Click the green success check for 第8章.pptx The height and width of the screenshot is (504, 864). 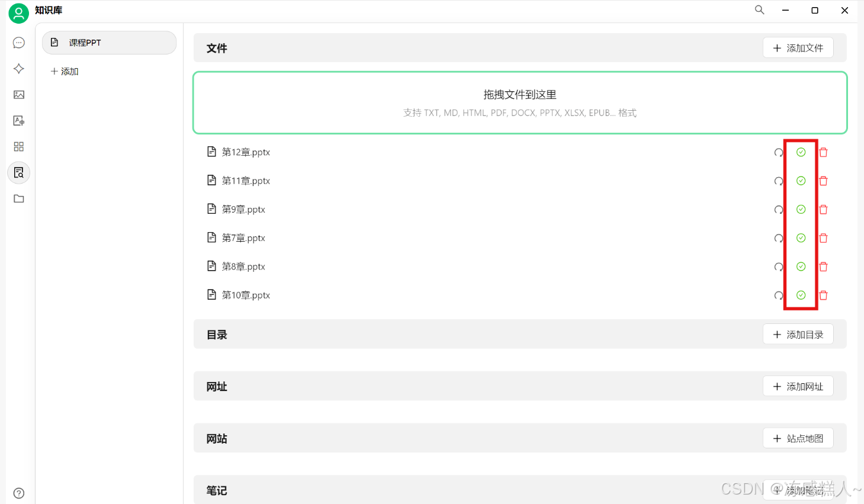pos(801,267)
